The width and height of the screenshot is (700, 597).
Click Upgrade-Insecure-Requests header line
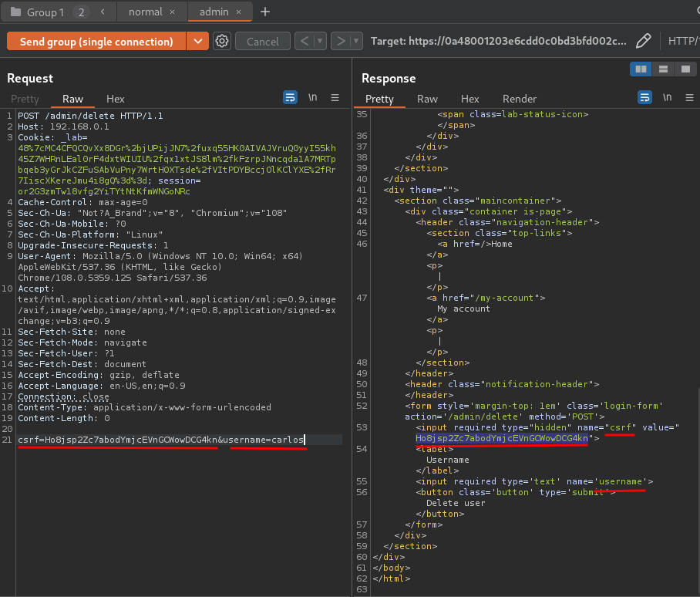(93, 245)
